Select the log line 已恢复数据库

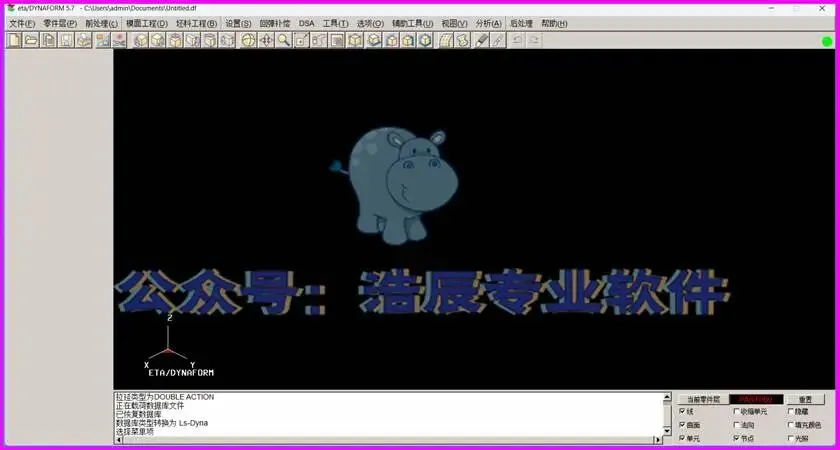coord(138,414)
